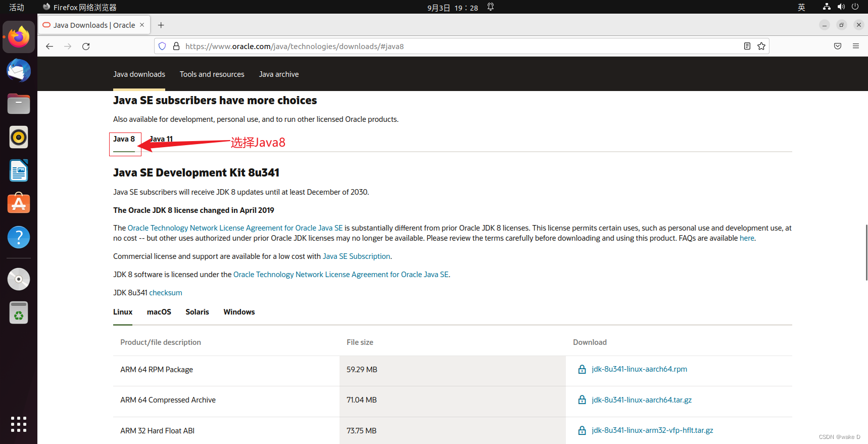The height and width of the screenshot is (444, 868).
Task: Open the FAQs here link
Action: [747, 238]
